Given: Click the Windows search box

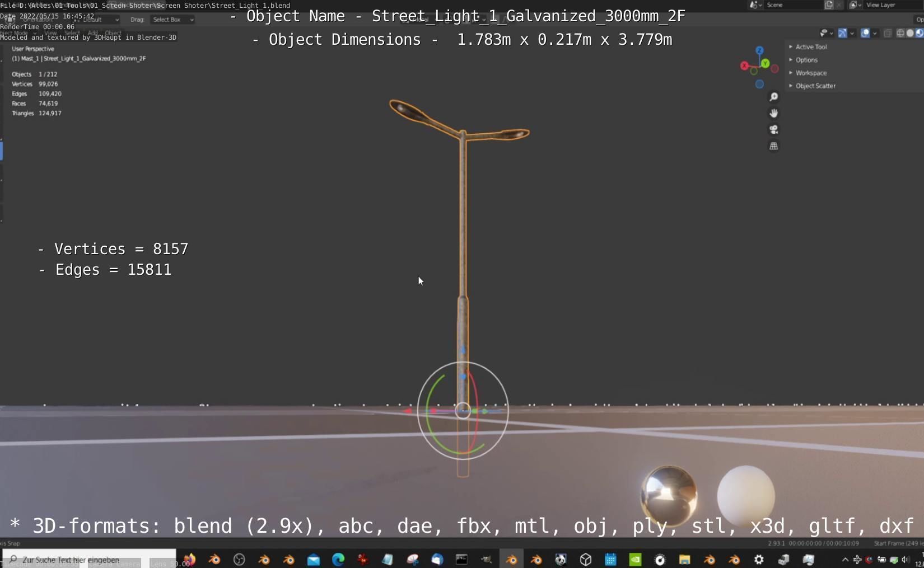Looking at the screenshot, I should click(90, 559).
